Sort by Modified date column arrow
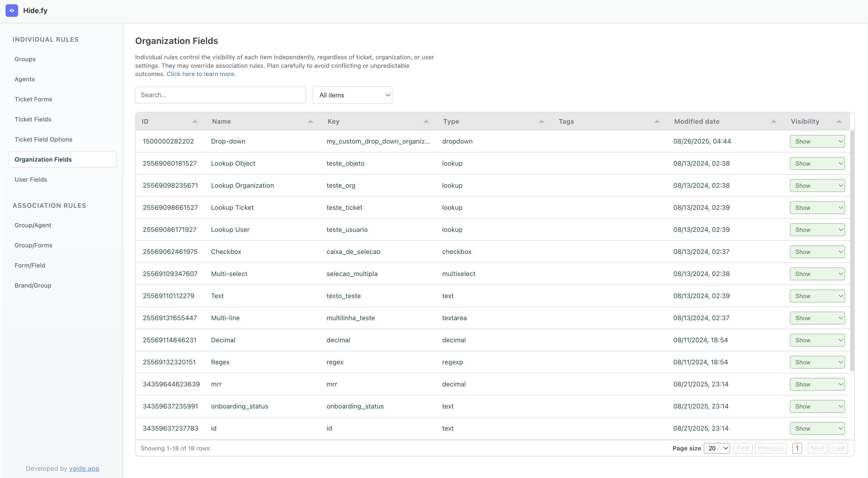This screenshot has width=868, height=478. tap(774, 121)
